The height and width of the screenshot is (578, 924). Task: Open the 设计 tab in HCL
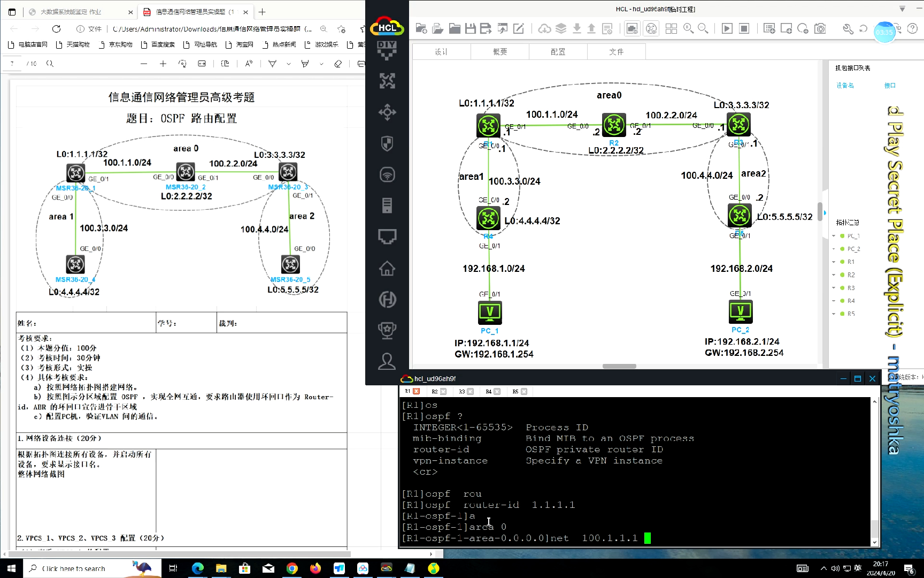(x=442, y=52)
